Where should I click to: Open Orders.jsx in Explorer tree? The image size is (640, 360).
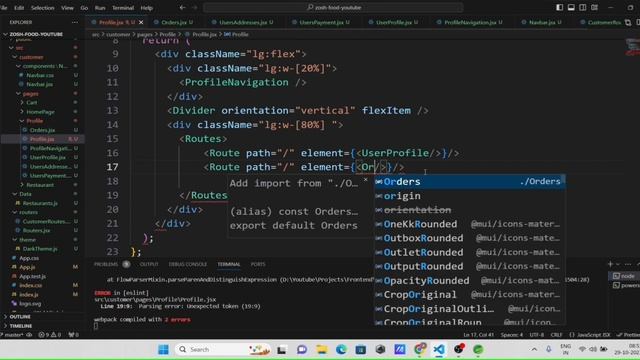[x=42, y=130]
